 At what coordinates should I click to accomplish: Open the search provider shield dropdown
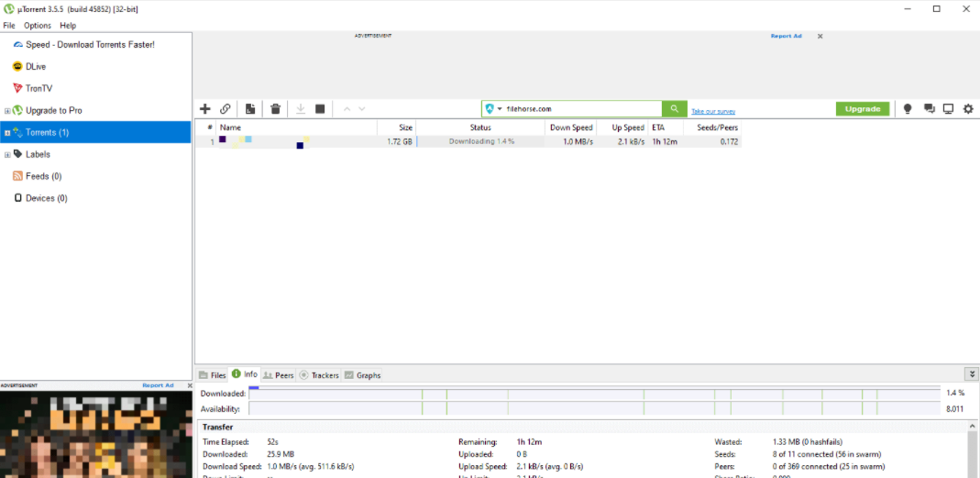(x=493, y=109)
